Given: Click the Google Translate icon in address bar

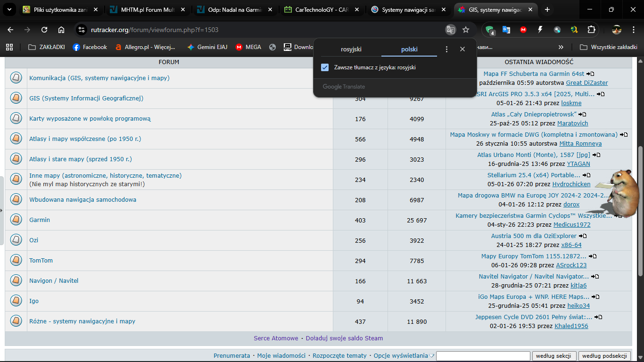Looking at the screenshot, I should click(451, 30).
